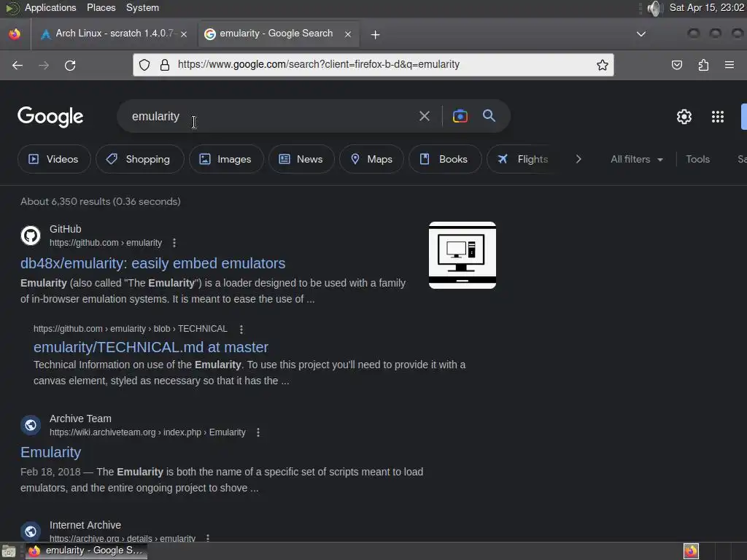Click the Archive Team globe favicon
747x560 pixels.
click(x=31, y=425)
